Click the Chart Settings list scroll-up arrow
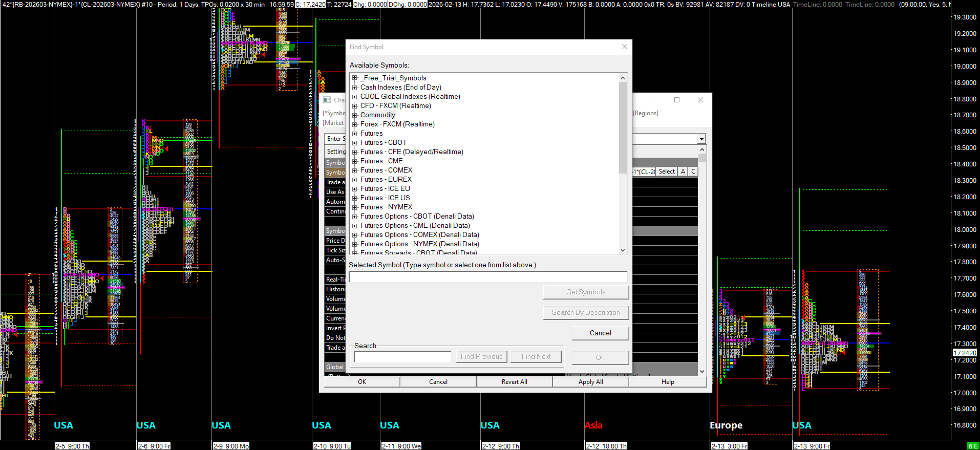This screenshot has width=980, height=450. coord(702,149)
